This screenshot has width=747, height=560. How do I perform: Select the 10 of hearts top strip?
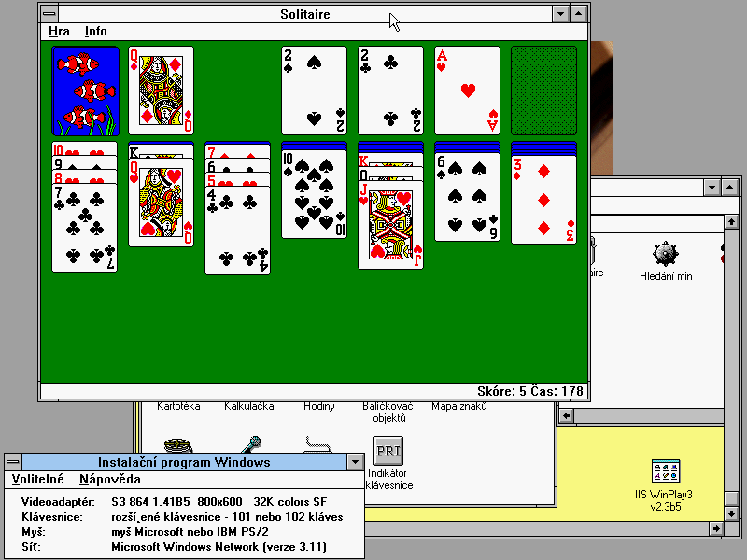point(84,148)
